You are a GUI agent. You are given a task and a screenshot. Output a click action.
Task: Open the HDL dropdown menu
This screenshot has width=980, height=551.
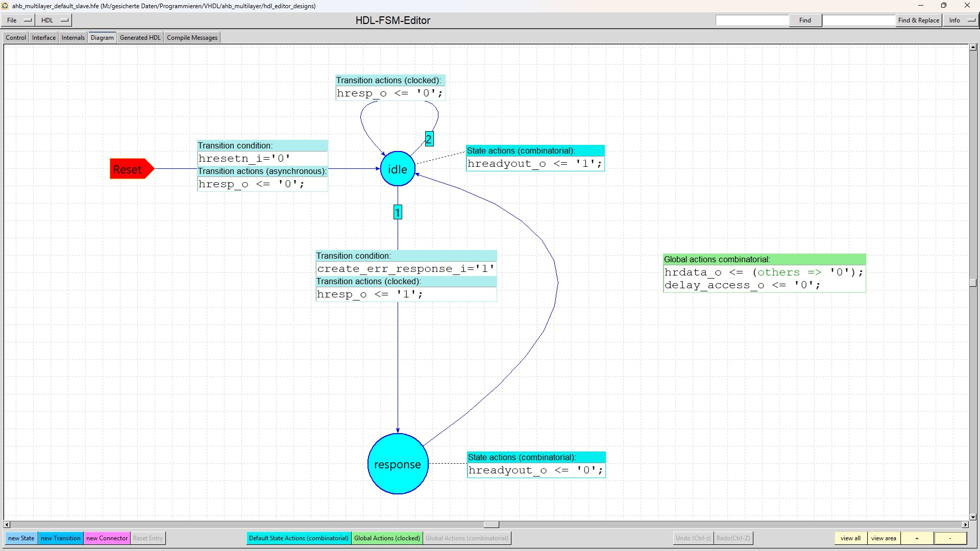pos(54,20)
